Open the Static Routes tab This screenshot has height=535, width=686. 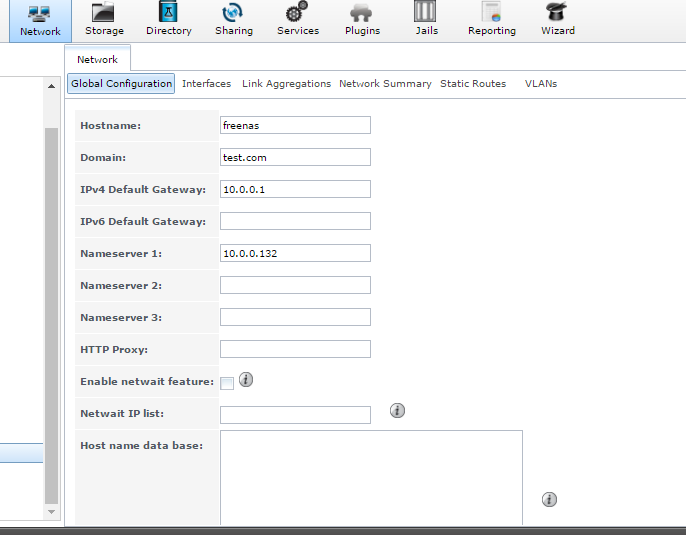coord(473,84)
